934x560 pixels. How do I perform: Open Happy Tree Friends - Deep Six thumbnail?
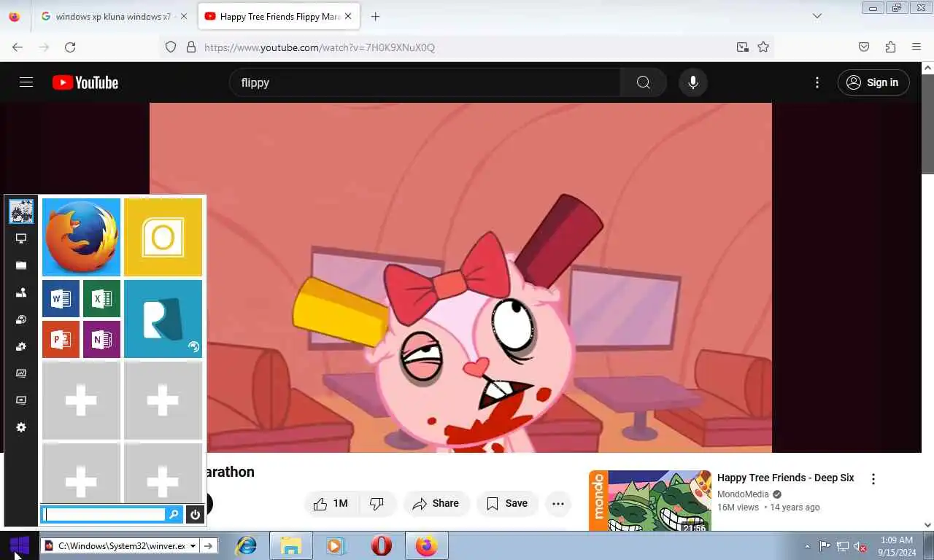click(649, 501)
